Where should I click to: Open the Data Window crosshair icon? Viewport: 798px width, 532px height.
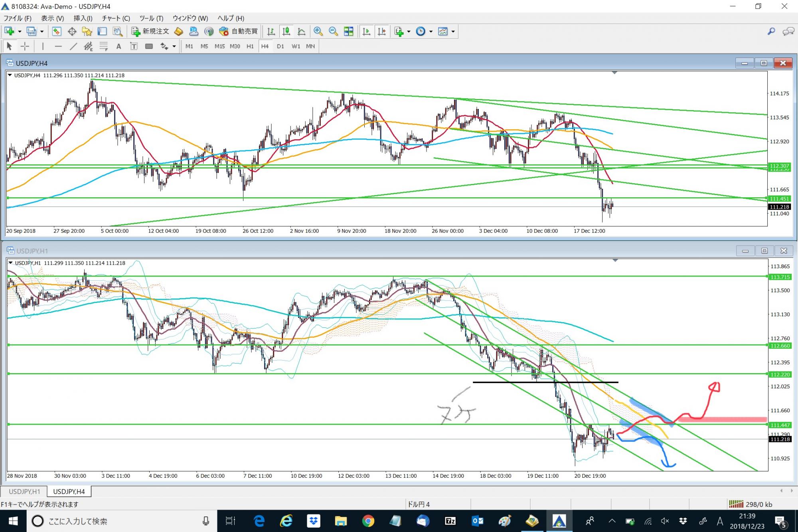tap(72, 31)
